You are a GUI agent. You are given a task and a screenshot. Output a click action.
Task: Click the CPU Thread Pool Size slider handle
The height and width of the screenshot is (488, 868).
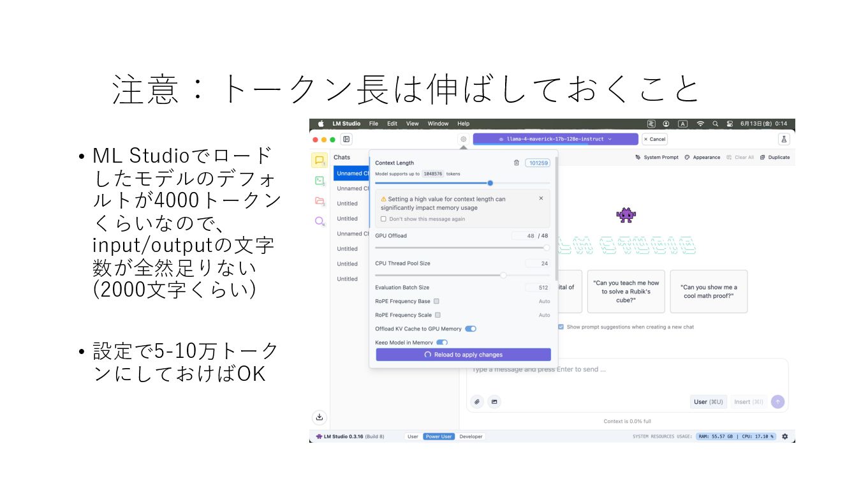503,275
